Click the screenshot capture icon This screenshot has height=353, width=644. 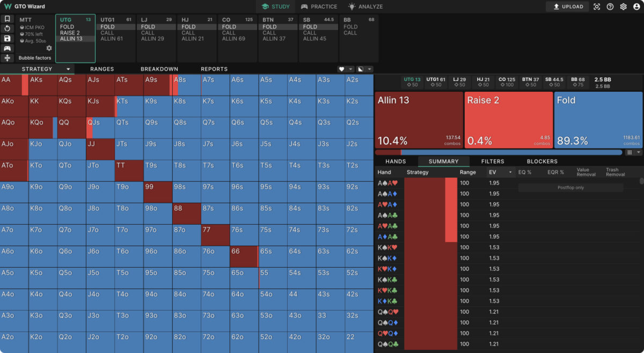(x=597, y=6)
